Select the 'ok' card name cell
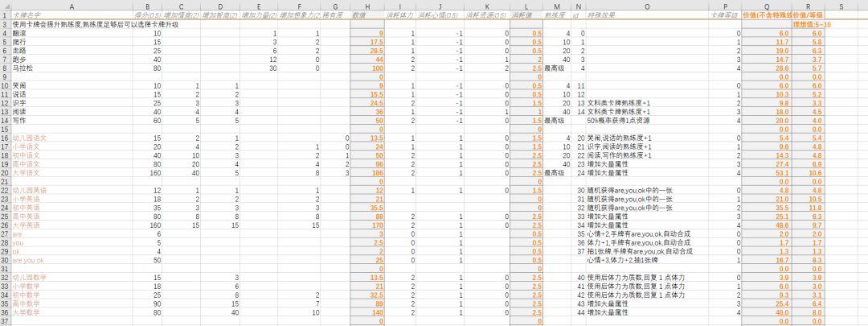Image resolution: width=868 pixels, height=326 pixels. pyautogui.click(x=72, y=251)
